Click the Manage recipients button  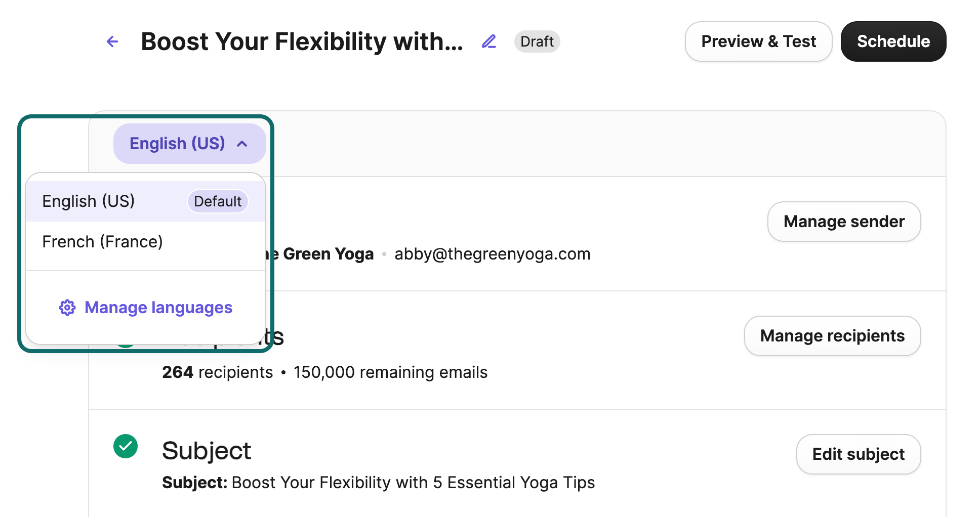click(x=832, y=336)
